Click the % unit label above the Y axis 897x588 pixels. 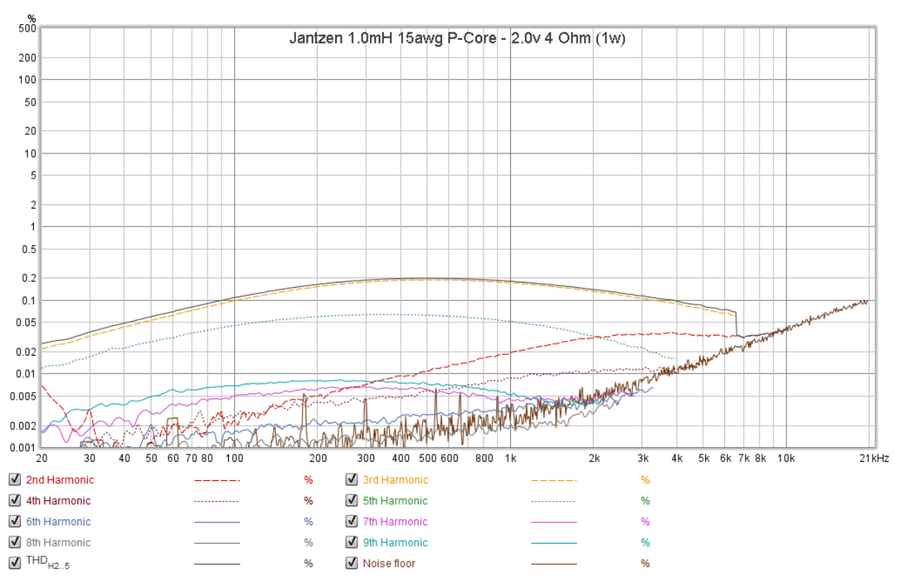[31, 18]
